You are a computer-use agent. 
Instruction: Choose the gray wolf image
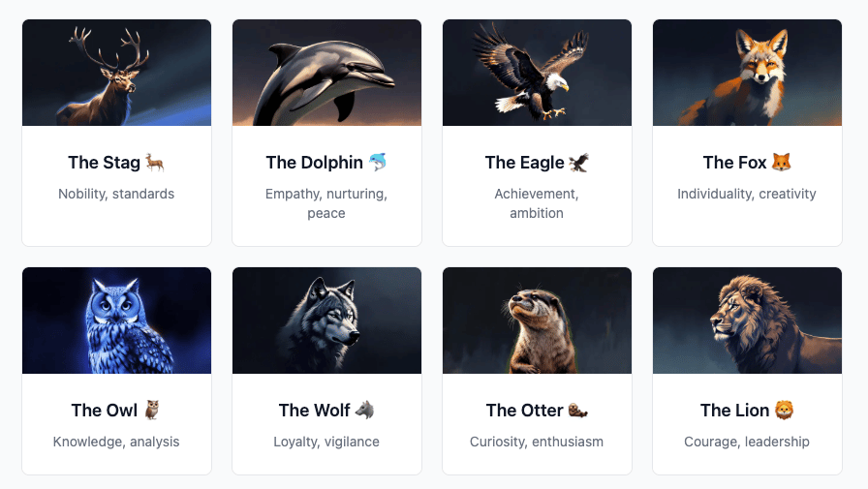click(x=326, y=321)
